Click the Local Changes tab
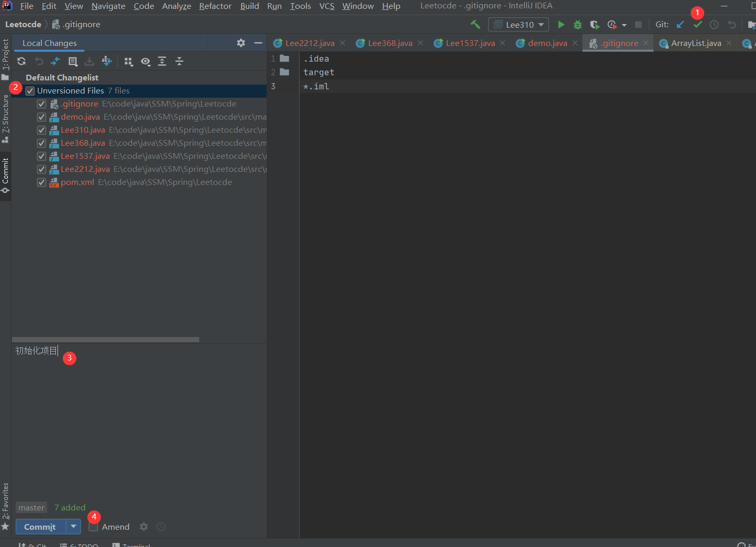Image resolution: width=756 pixels, height=547 pixels. pos(50,43)
